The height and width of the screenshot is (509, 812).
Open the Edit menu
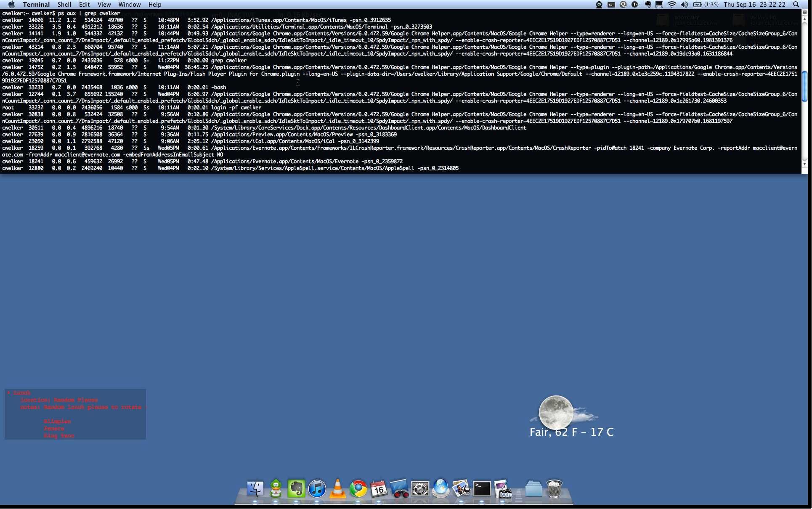pos(84,4)
